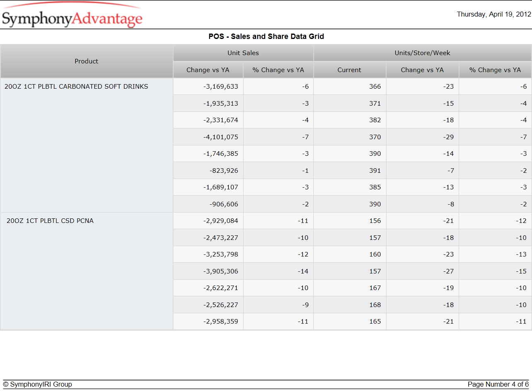
Task: Select Change vs YA header under Units/Store/Week
Action: 422,70
